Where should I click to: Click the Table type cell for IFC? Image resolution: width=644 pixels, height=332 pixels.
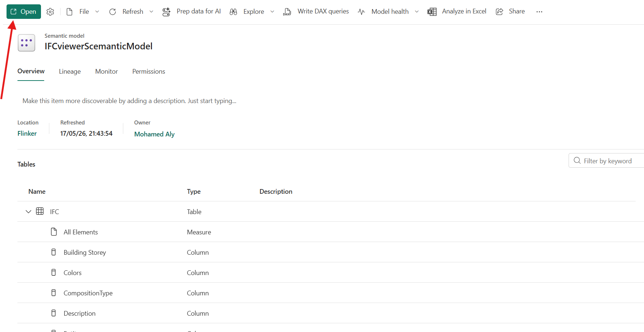pyautogui.click(x=194, y=212)
